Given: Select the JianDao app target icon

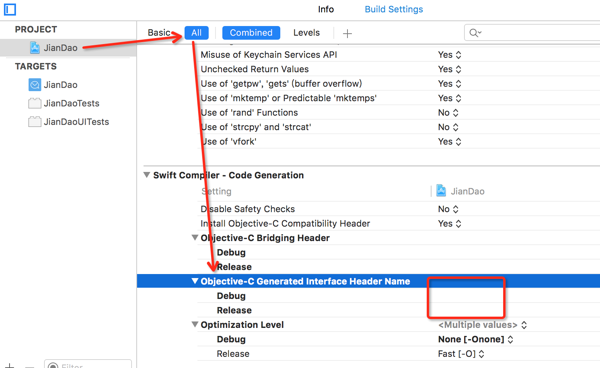Looking at the screenshot, I should pyautogui.click(x=34, y=85).
